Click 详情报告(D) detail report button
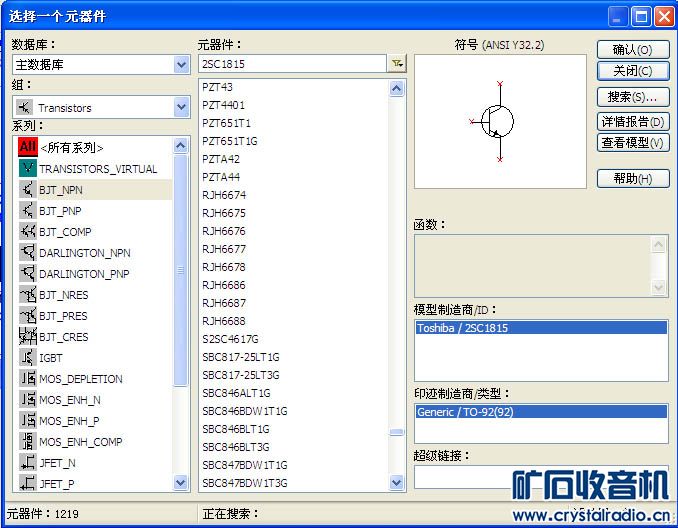The height and width of the screenshot is (528, 678). point(633,122)
